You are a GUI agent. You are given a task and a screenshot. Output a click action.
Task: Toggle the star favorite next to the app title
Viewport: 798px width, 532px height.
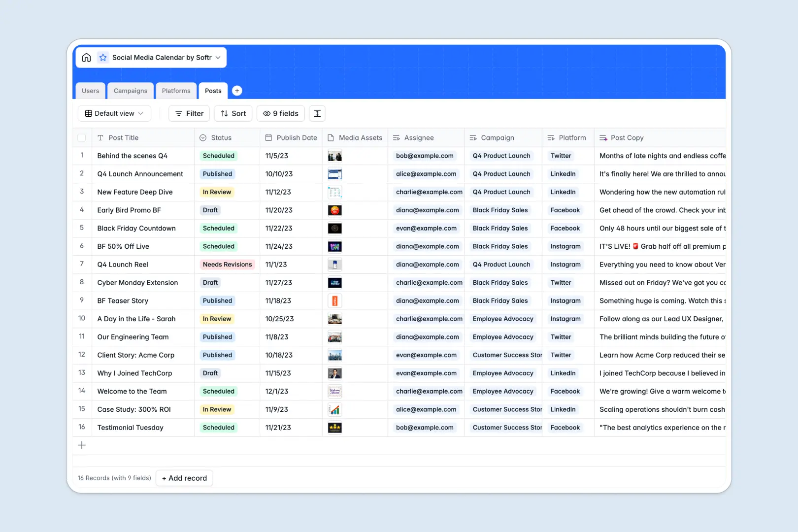coord(103,57)
